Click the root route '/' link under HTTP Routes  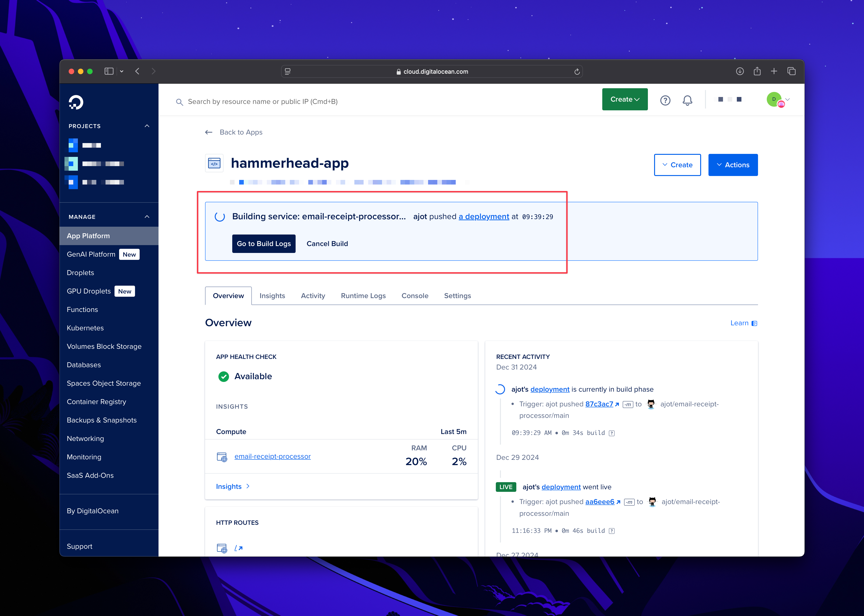point(238,548)
